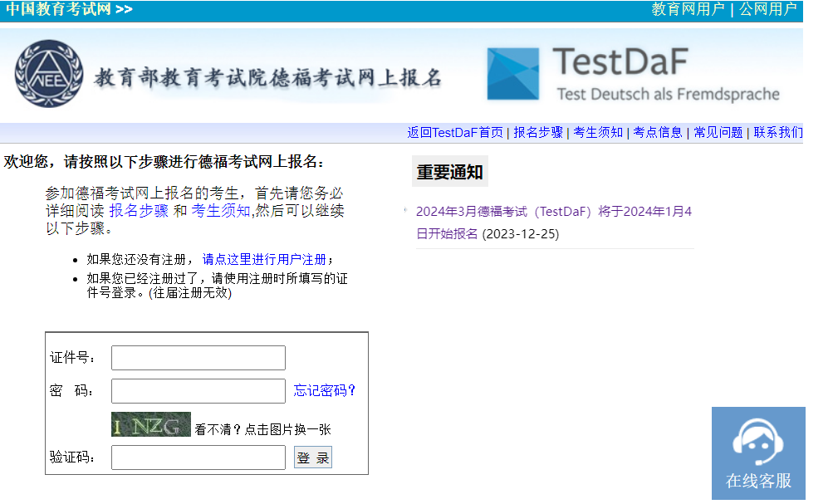Click 请点这里进行用户注册 registration link
This screenshot has width=833, height=504.
click(x=264, y=259)
